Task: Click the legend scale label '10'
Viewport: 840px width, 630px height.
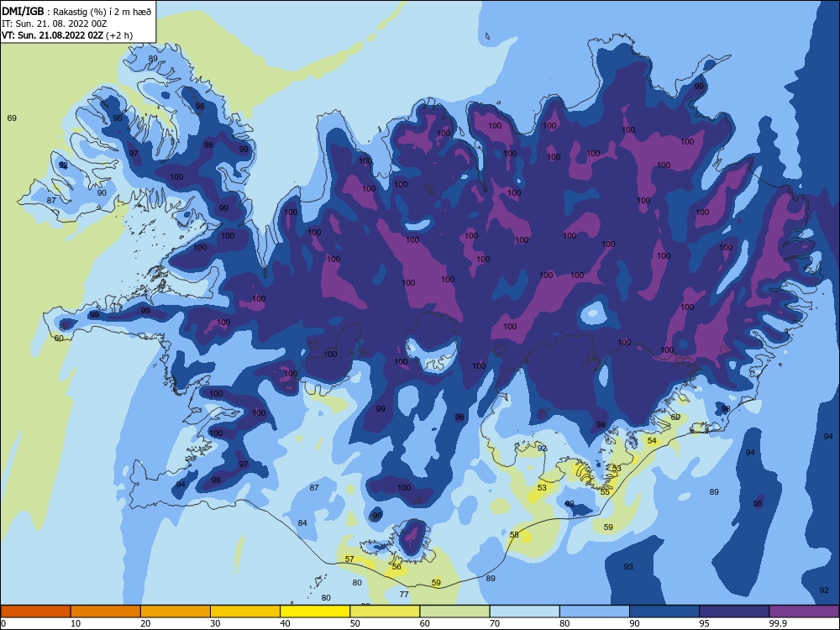Action: pyautogui.click(x=76, y=623)
